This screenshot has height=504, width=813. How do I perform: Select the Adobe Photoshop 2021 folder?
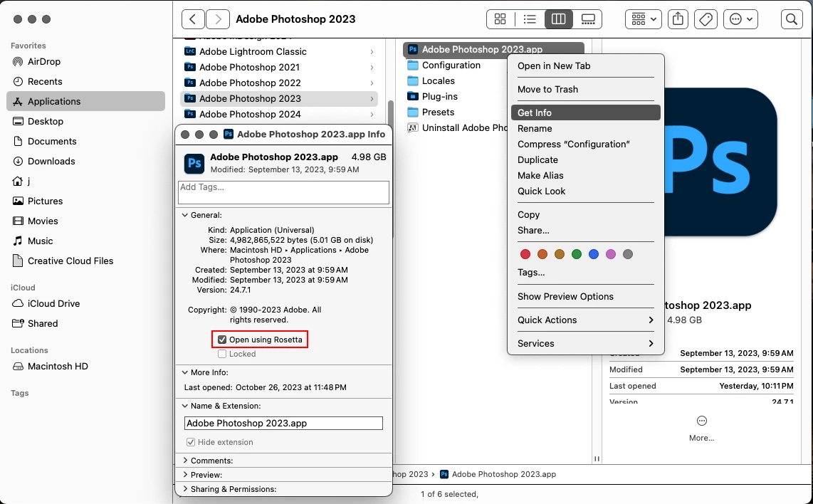279,67
